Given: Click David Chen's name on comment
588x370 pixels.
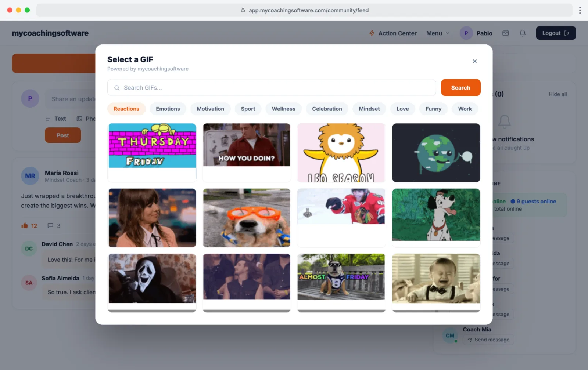Looking at the screenshot, I should (57, 244).
